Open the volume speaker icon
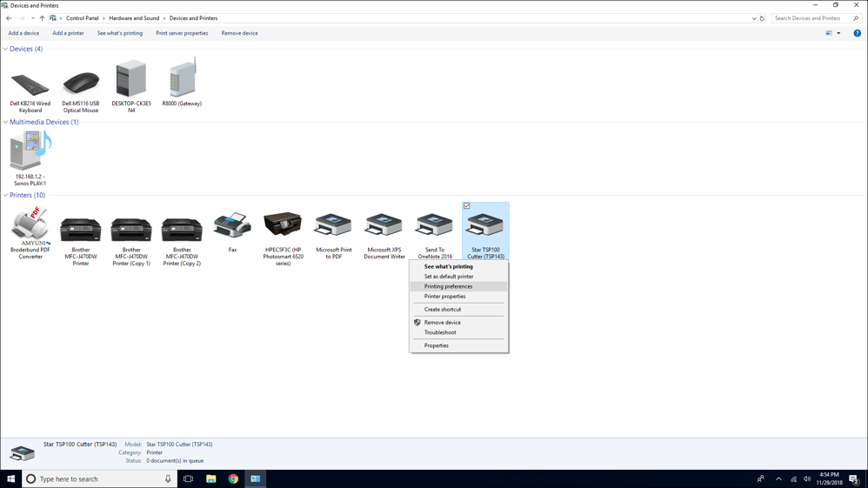The image size is (868, 488). tap(807, 478)
